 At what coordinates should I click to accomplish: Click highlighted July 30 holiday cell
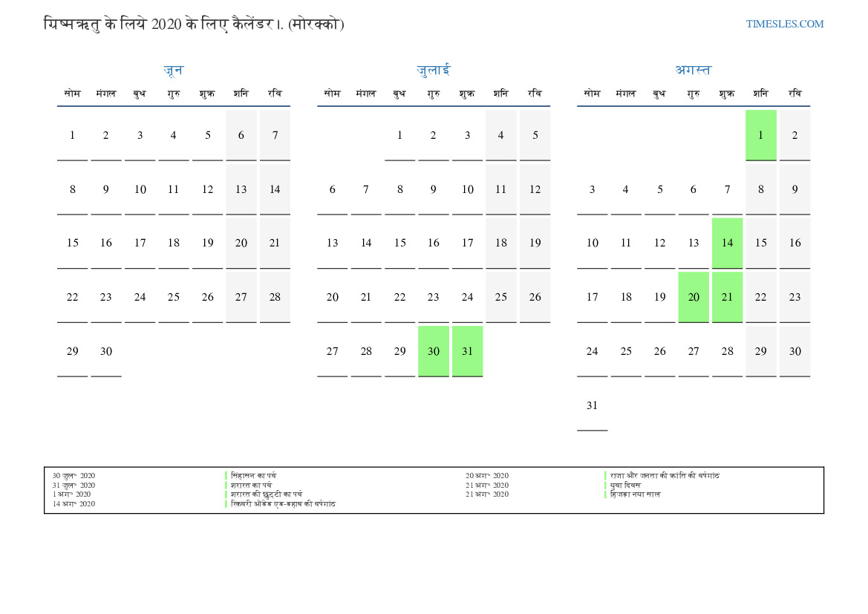(434, 351)
